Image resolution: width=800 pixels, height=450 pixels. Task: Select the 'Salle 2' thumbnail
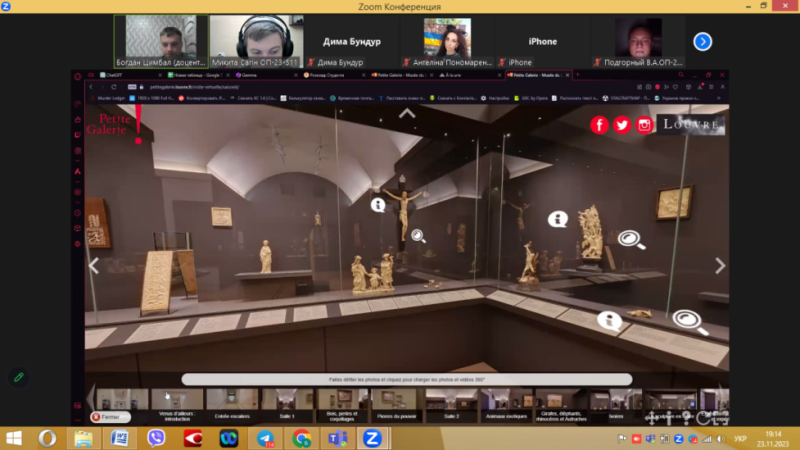pos(452,405)
